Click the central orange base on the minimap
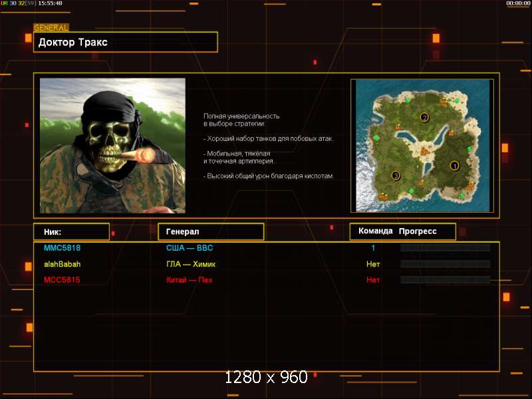Image resolution: width=532 pixels, height=399 pixels. pos(425,150)
